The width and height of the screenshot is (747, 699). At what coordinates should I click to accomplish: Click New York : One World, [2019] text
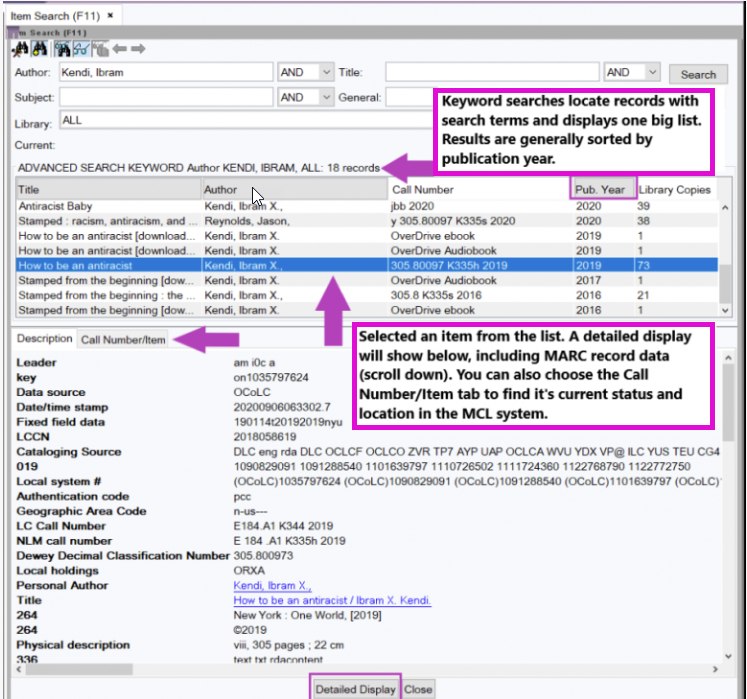coord(307,615)
